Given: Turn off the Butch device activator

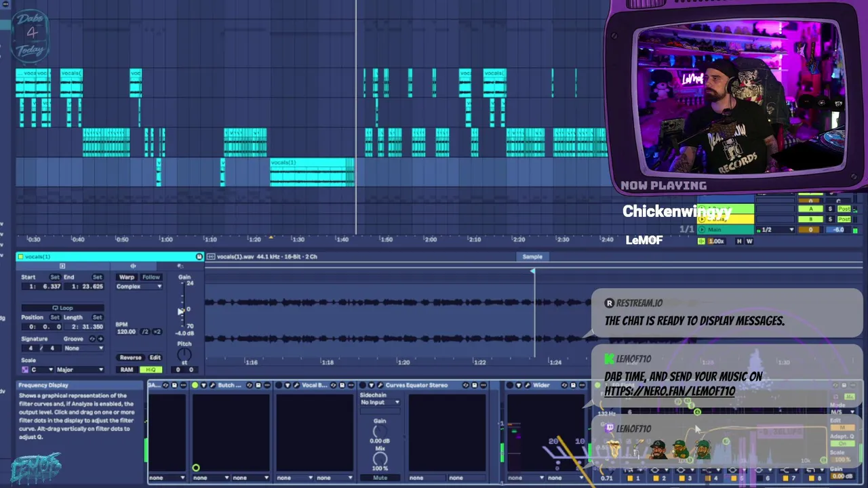Looking at the screenshot, I should [x=195, y=385].
